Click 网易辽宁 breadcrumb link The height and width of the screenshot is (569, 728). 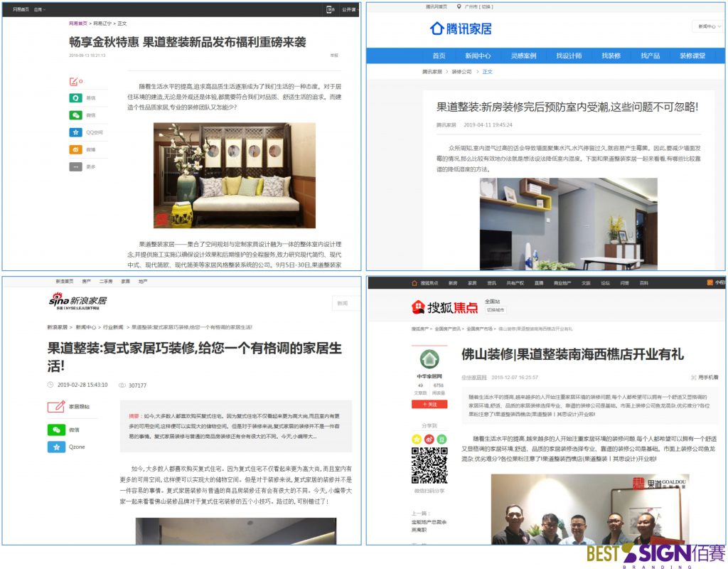tap(102, 23)
